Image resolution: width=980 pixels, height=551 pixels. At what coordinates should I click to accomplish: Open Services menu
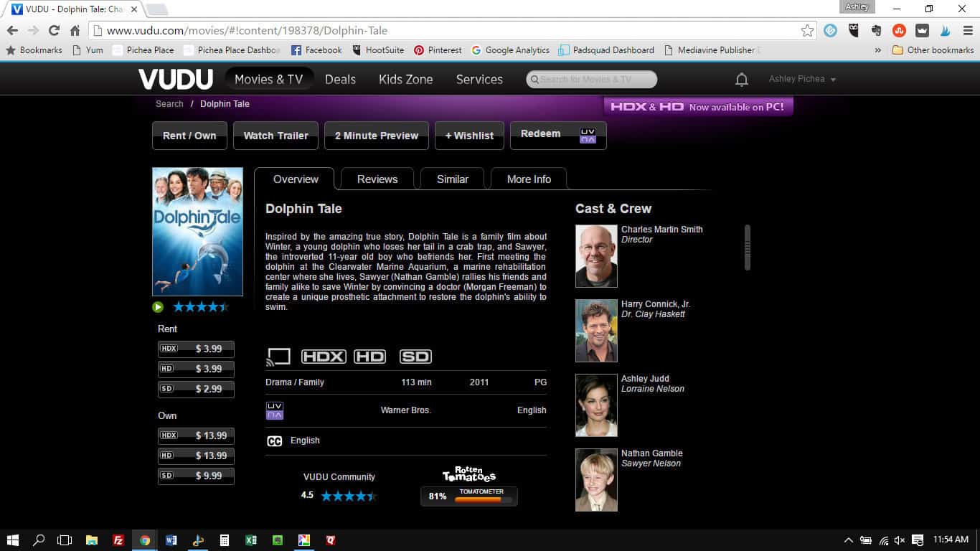(x=479, y=79)
